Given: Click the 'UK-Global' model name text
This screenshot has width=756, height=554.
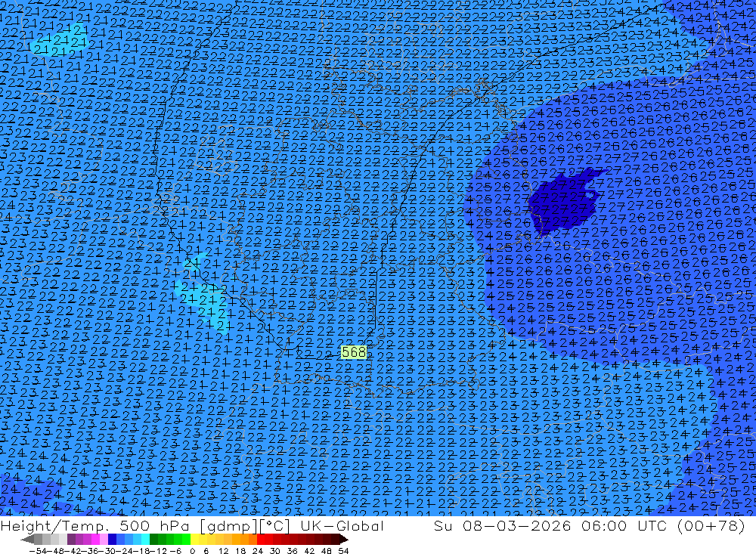Looking at the screenshot, I should [342, 525].
